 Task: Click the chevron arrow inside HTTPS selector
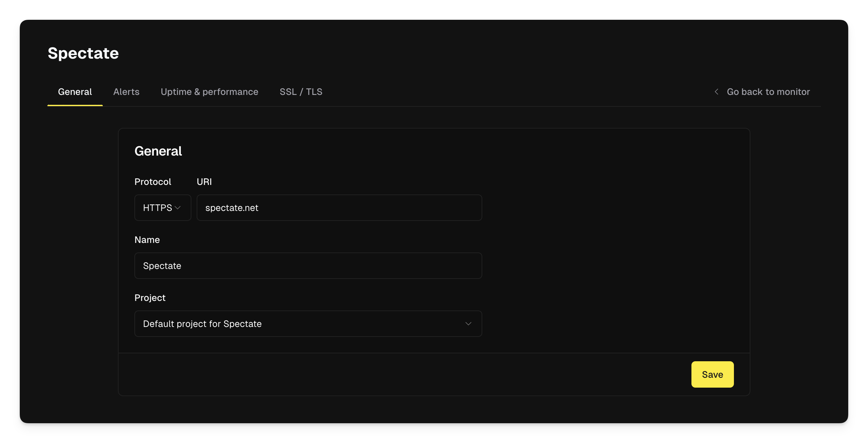coord(178,208)
